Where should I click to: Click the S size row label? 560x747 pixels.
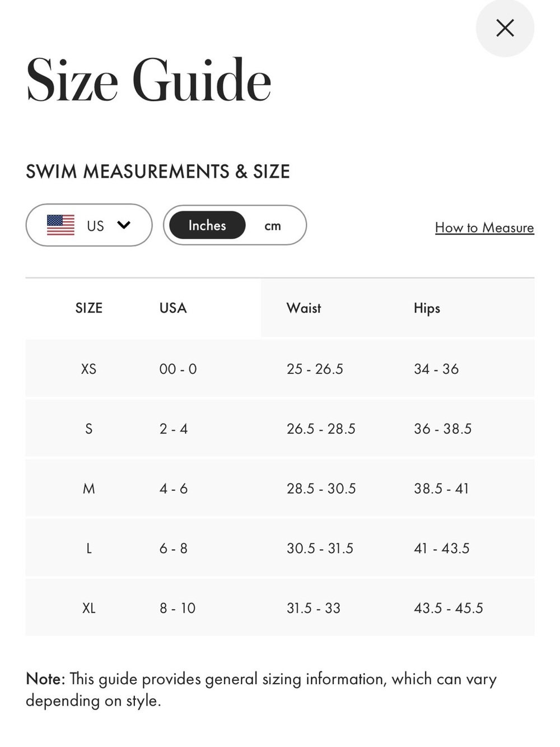click(x=88, y=429)
